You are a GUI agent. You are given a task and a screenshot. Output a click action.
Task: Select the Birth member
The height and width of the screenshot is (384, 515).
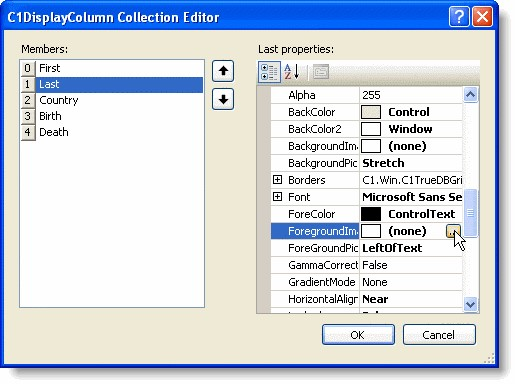click(111, 116)
